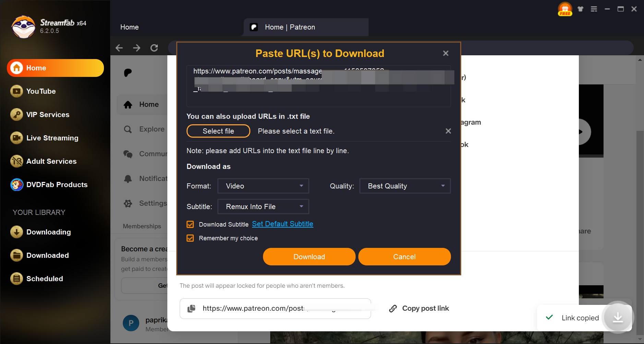Open the Subtitle Remux Into File dropdown

tap(263, 207)
